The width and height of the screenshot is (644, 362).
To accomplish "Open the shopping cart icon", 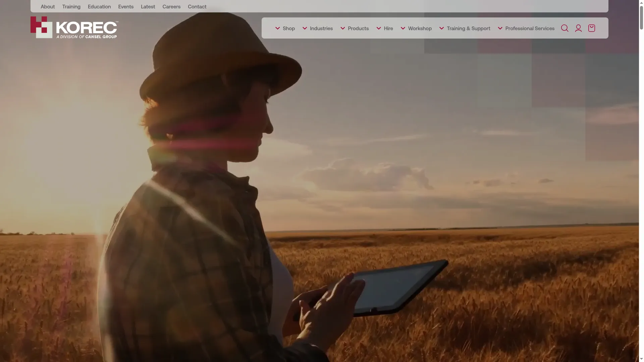I will [592, 28].
